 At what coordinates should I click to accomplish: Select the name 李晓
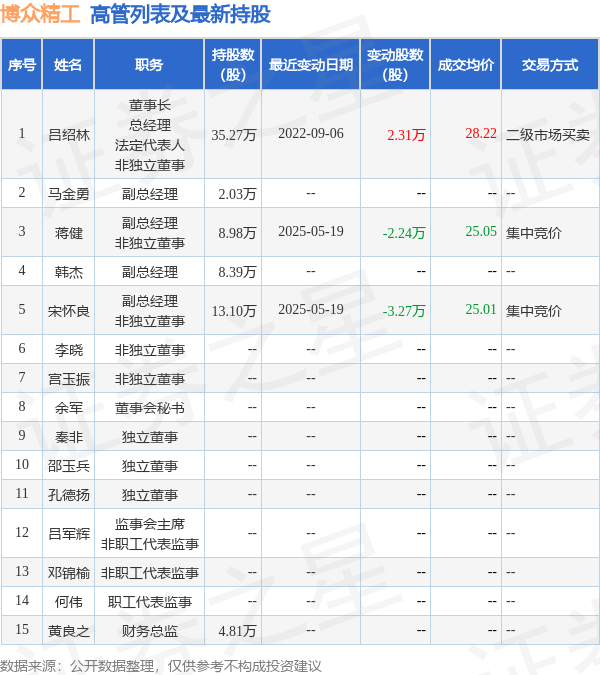(x=69, y=350)
